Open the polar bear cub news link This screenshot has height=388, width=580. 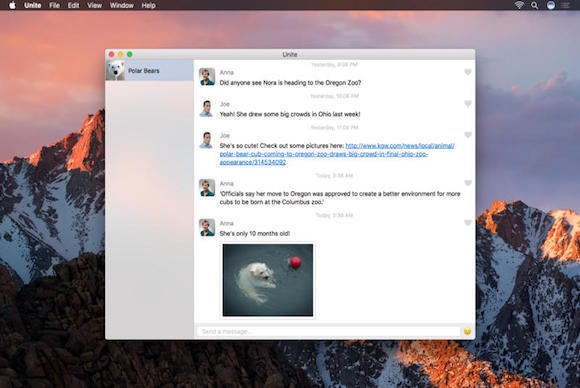tap(337, 154)
